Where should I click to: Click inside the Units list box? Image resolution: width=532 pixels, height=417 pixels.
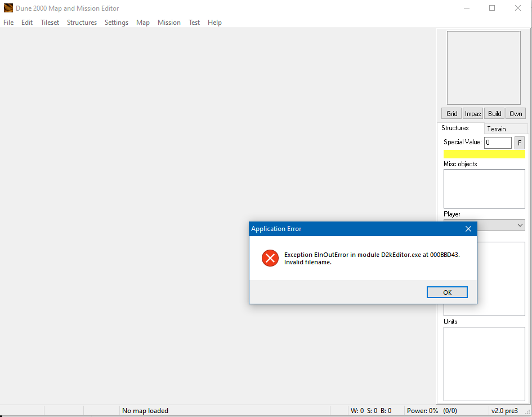coord(484,363)
